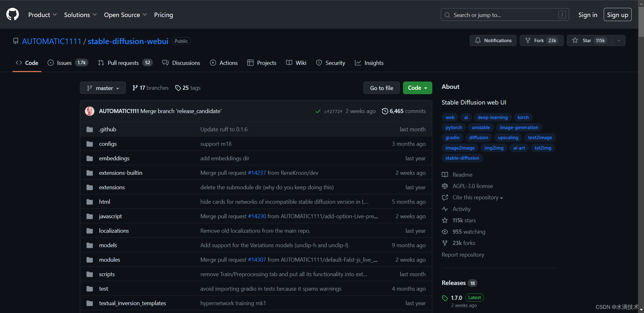Open pull request #14237 link
Image resolution: width=644 pixels, height=313 pixels.
click(x=257, y=173)
